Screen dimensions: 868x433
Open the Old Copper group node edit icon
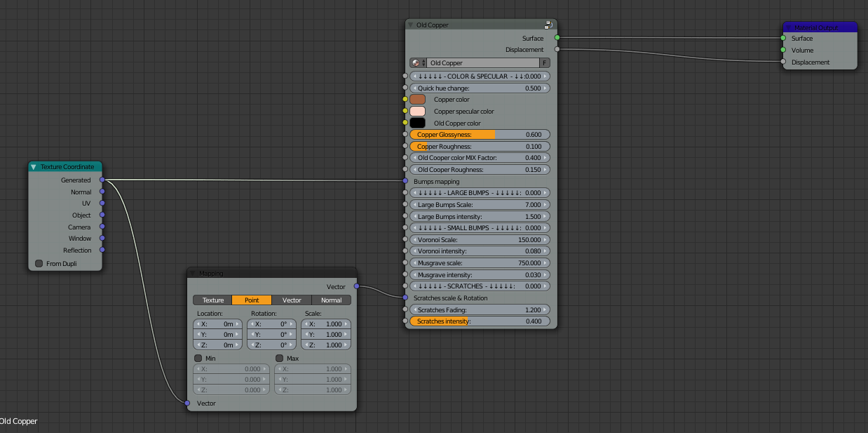[x=549, y=25]
